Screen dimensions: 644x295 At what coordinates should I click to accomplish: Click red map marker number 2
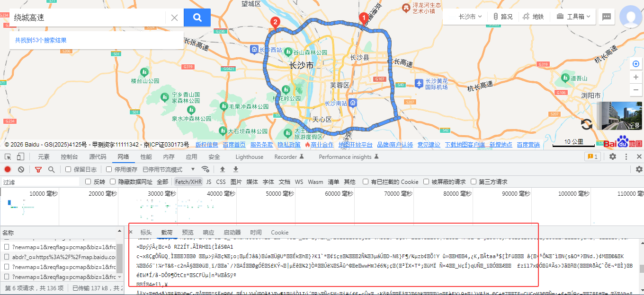pyautogui.click(x=275, y=23)
